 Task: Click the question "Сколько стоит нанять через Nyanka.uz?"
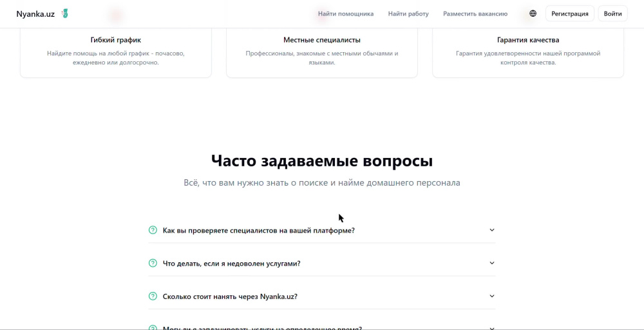pyautogui.click(x=230, y=296)
